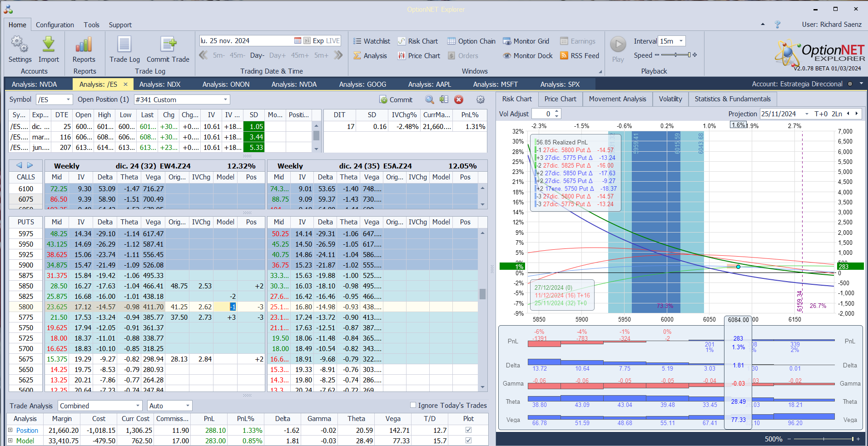
Task: Open the Configuration ribbon tab
Action: tap(55, 25)
